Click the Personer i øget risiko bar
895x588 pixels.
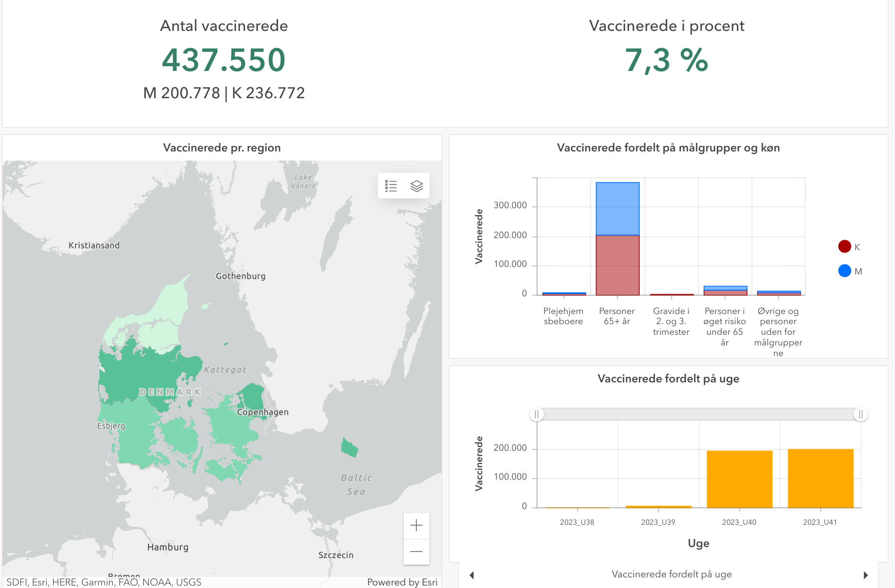click(x=725, y=290)
